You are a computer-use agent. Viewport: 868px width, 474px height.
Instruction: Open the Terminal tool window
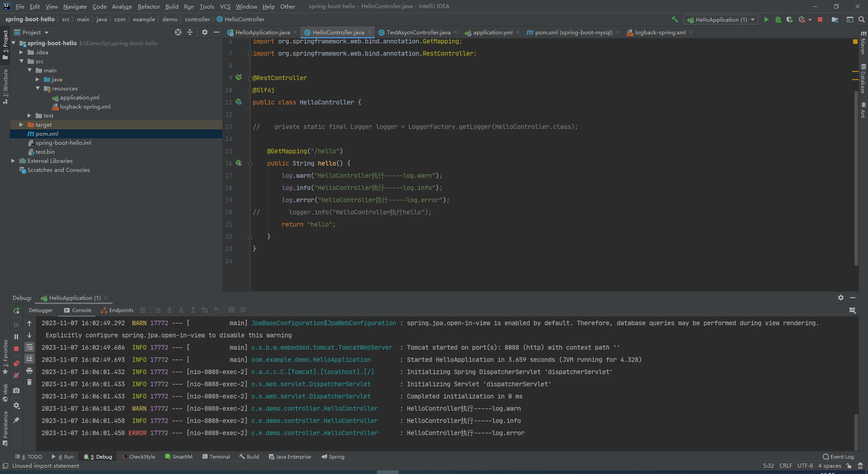(x=216, y=457)
